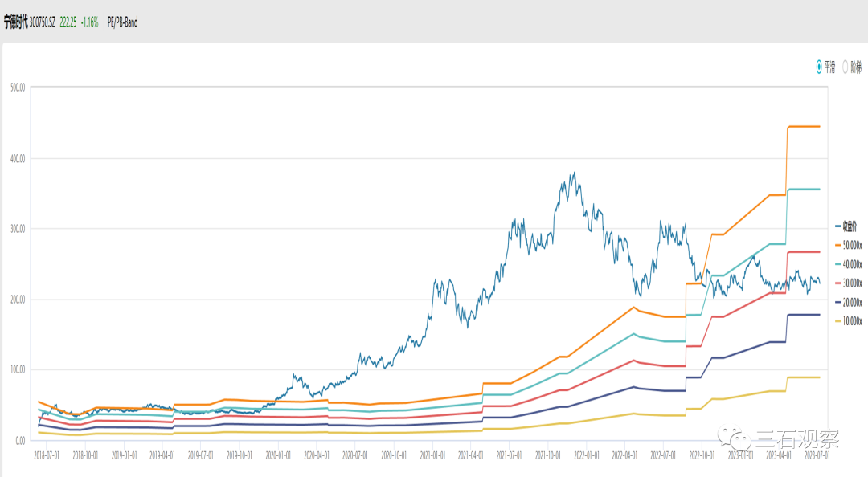Click the 2019-04-01 date label
Viewport: 868px width, 477px height.
click(x=162, y=455)
